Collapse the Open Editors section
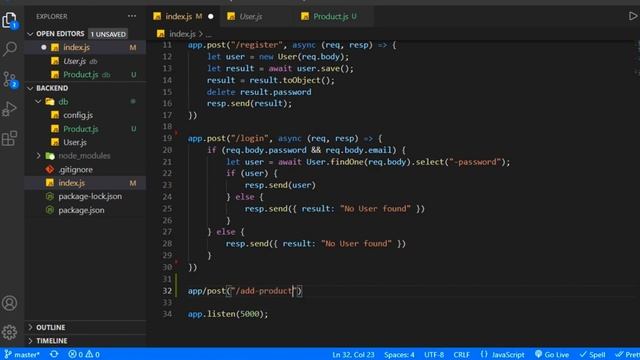Image resolution: width=640 pixels, height=360 pixels. tap(30, 34)
